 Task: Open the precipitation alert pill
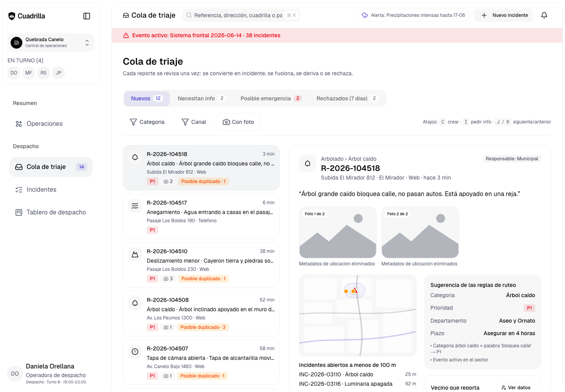[x=413, y=15]
